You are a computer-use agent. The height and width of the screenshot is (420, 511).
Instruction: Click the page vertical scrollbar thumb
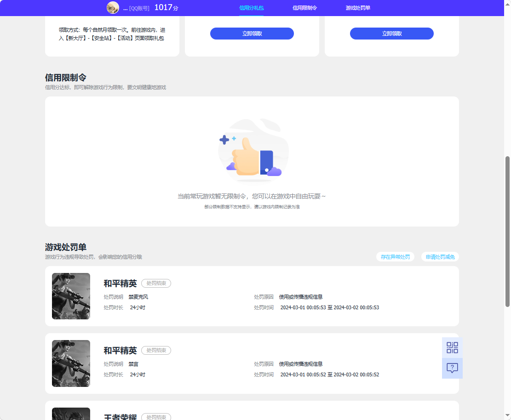(507, 232)
